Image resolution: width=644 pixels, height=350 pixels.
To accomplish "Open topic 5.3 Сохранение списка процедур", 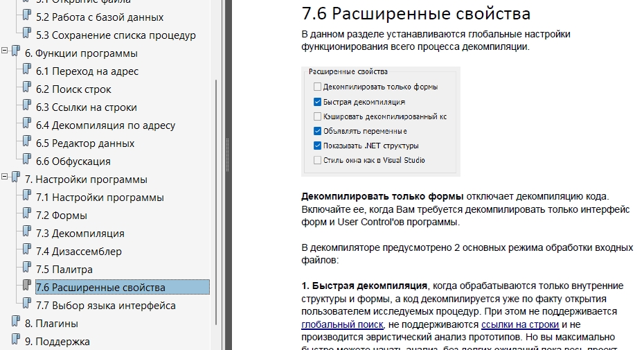I will (116, 35).
